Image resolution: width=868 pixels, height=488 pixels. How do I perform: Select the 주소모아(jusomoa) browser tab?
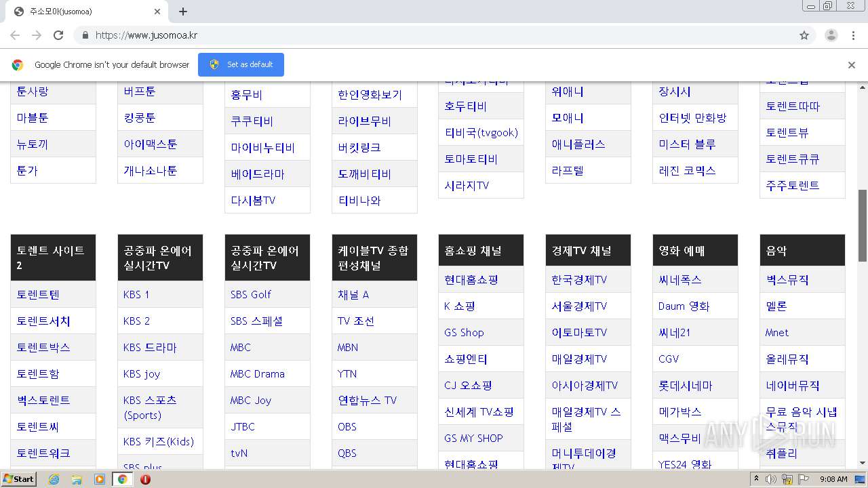88,12
